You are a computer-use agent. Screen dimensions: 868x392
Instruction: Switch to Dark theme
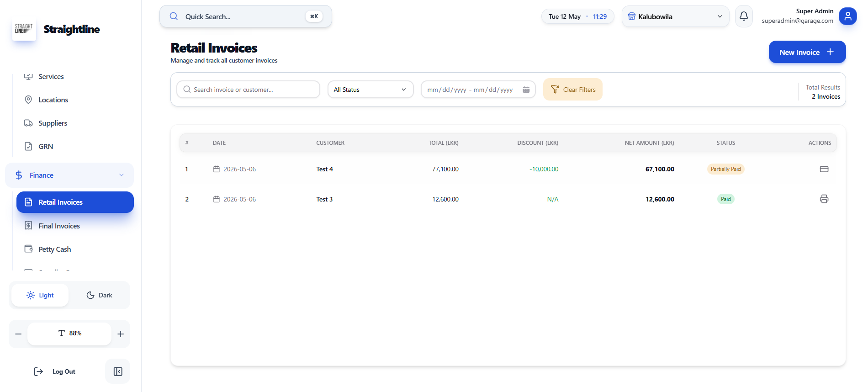[99, 295]
